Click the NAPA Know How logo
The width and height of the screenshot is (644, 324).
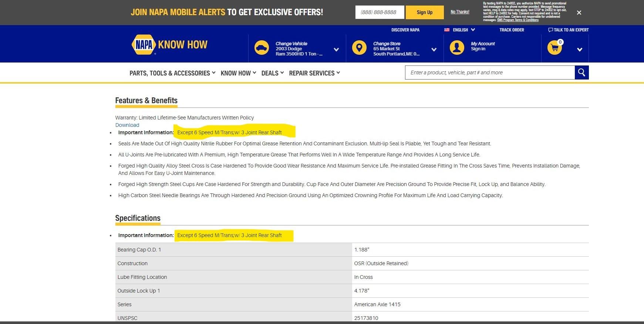[169, 45]
